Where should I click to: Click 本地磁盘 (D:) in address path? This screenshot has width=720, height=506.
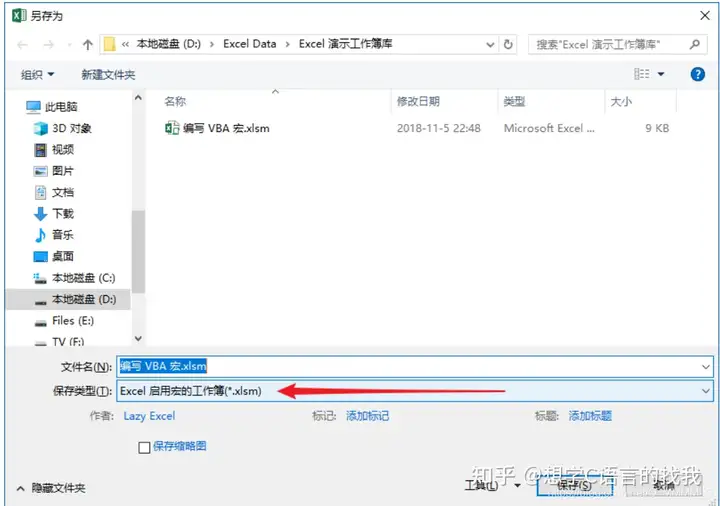click(169, 44)
